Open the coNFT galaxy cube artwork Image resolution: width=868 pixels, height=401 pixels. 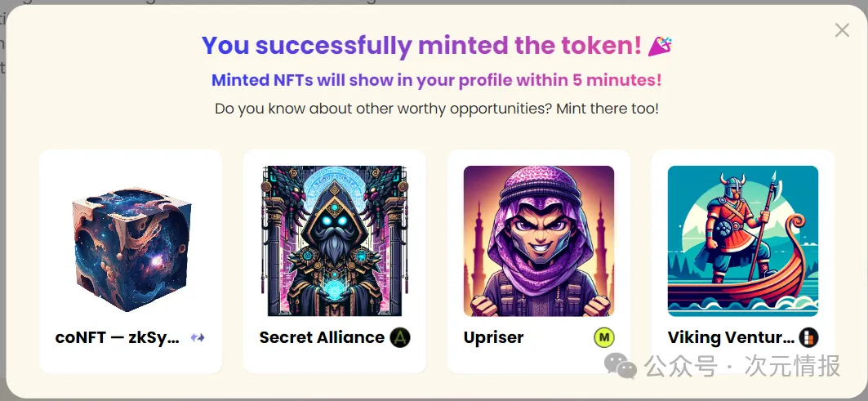[x=131, y=242]
